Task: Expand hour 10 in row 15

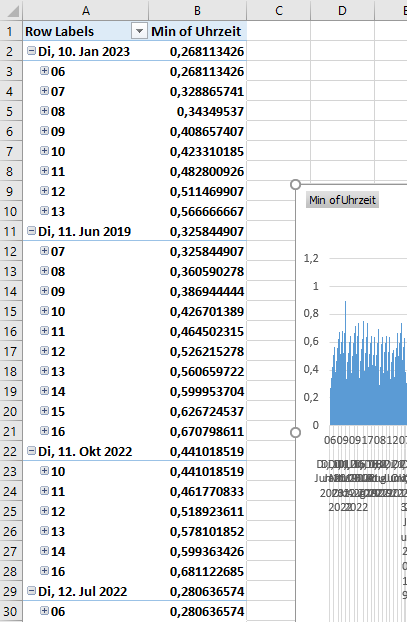Action: click(x=44, y=311)
